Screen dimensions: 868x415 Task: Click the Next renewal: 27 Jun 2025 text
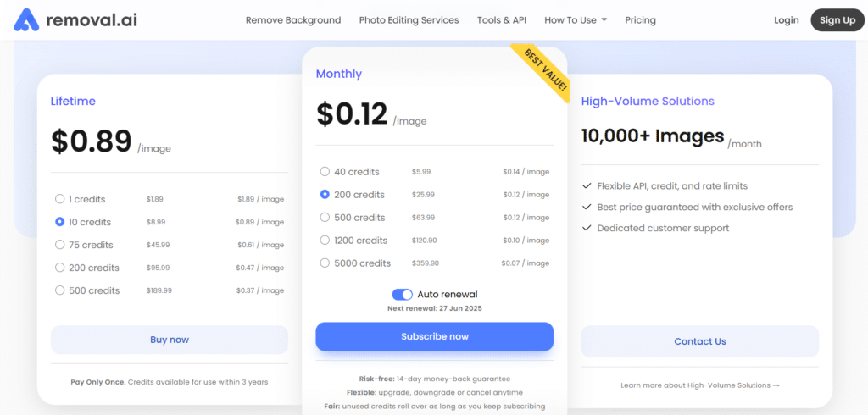(435, 308)
